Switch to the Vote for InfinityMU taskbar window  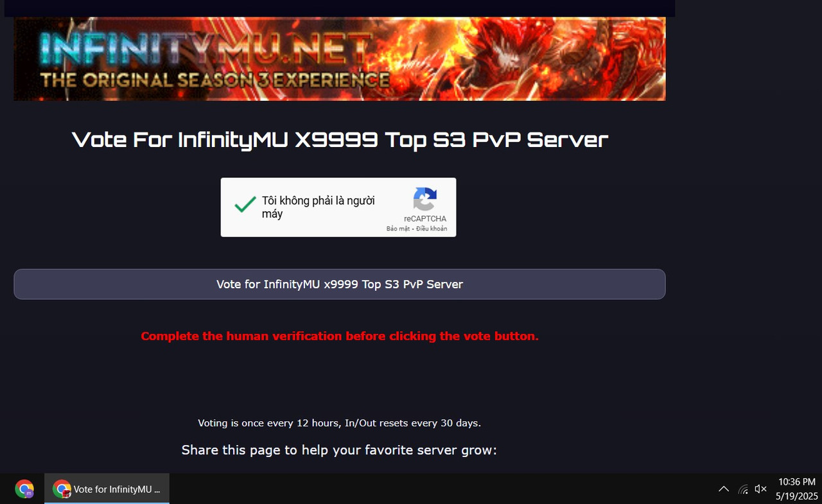coord(107,489)
